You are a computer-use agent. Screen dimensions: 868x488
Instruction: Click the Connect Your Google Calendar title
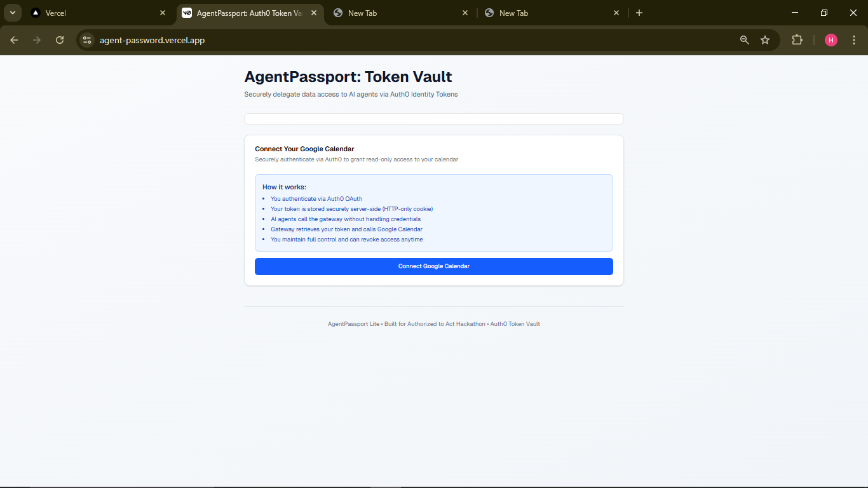pyautogui.click(x=304, y=149)
